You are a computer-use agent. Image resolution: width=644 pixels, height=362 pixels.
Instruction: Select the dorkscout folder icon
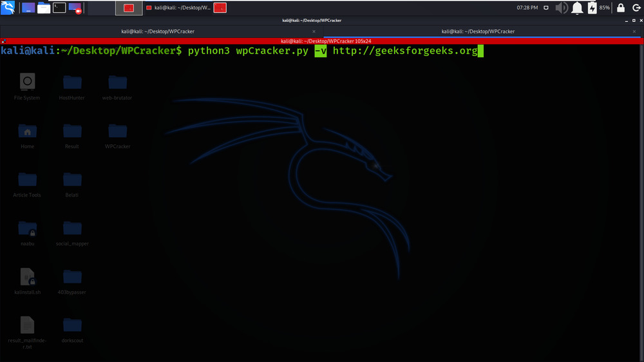pyautogui.click(x=72, y=330)
